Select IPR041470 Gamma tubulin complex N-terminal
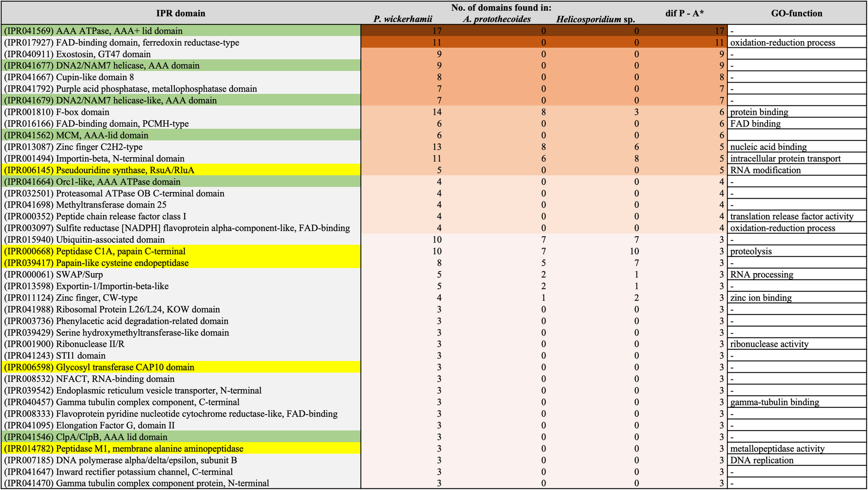The height and width of the screenshot is (490, 868). pos(181,483)
